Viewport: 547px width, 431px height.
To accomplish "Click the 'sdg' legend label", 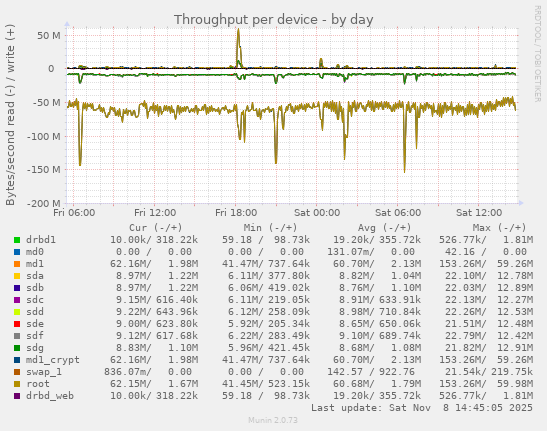I will point(35,348).
